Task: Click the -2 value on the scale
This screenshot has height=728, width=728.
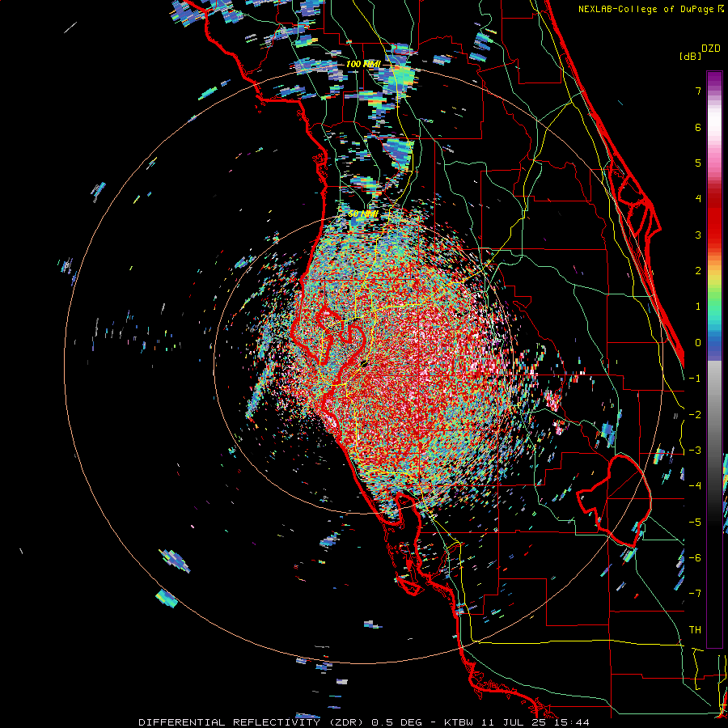Action: [695, 415]
